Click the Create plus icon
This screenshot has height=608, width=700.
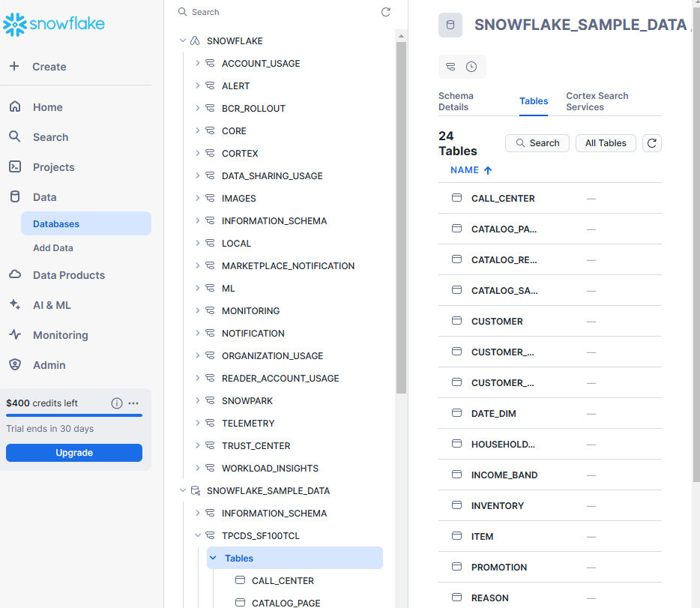coord(14,66)
